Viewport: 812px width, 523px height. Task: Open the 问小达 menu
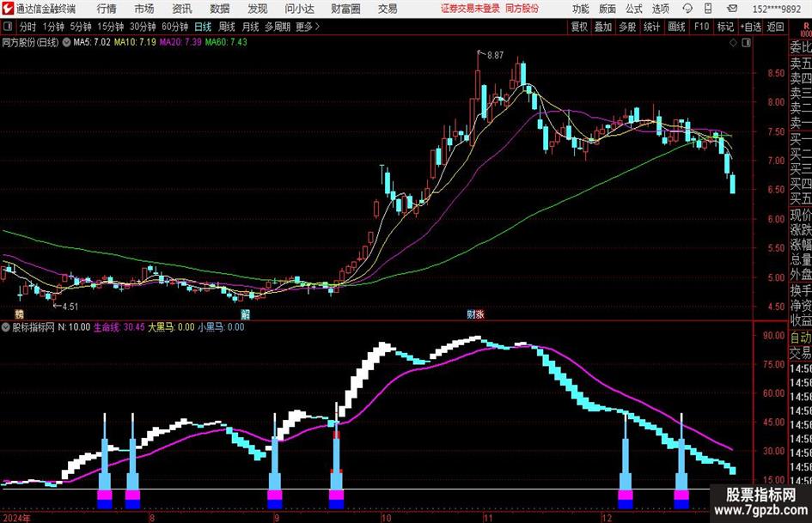point(299,9)
